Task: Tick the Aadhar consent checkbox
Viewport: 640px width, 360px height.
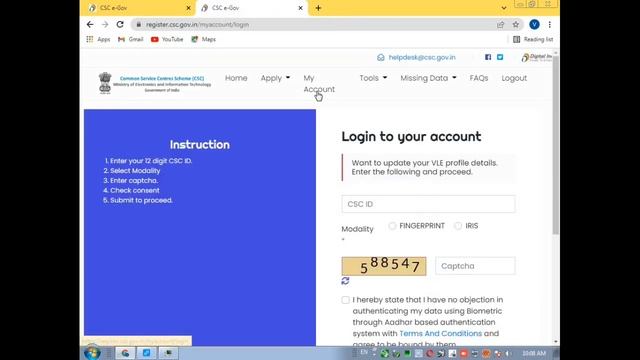Action: tap(345, 300)
